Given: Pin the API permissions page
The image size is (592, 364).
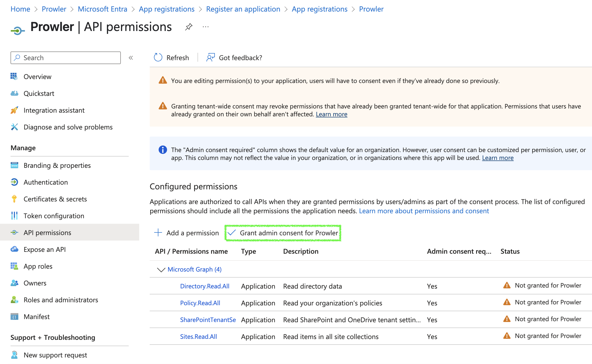Looking at the screenshot, I should click(x=189, y=27).
